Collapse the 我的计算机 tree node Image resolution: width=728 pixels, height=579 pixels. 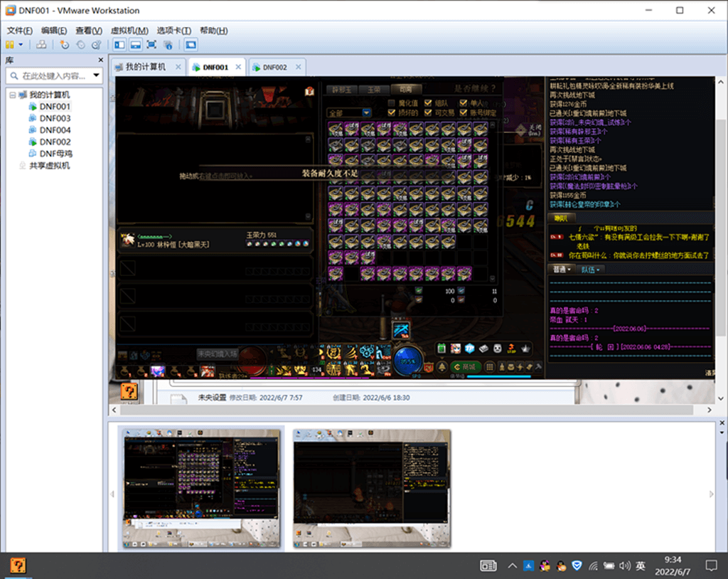click(x=13, y=95)
